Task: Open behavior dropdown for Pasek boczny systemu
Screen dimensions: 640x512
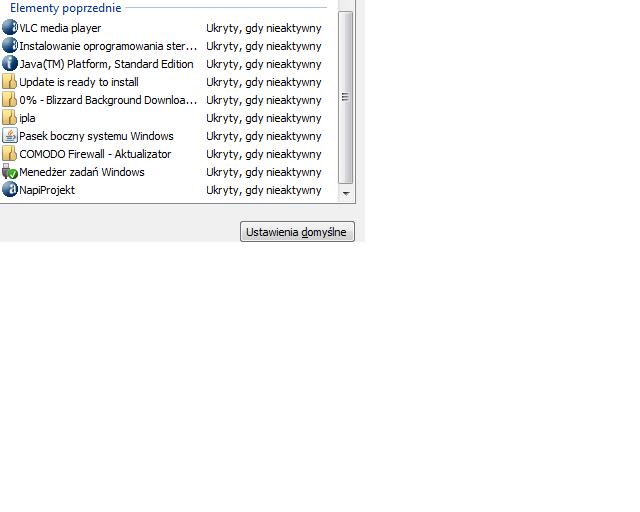Action: [264, 136]
